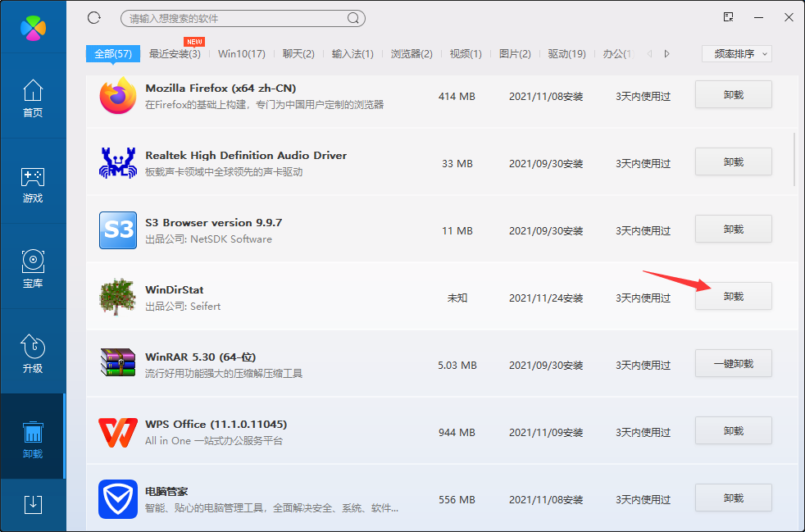Uninstall Mozilla Firefox via 卸载 button
The image size is (805, 532).
(x=734, y=94)
